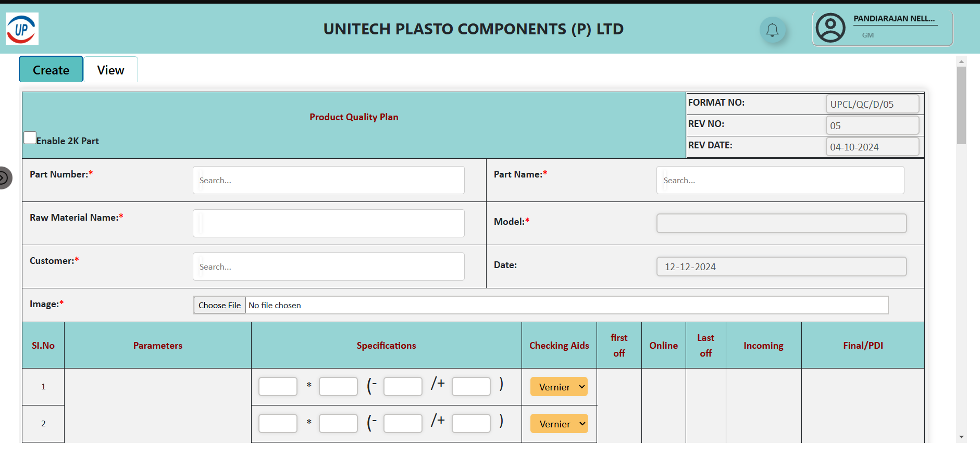Screen dimensions: 980x456
Task: Click minus tolerance box in row 2
Action: click(x=403, y=424)
